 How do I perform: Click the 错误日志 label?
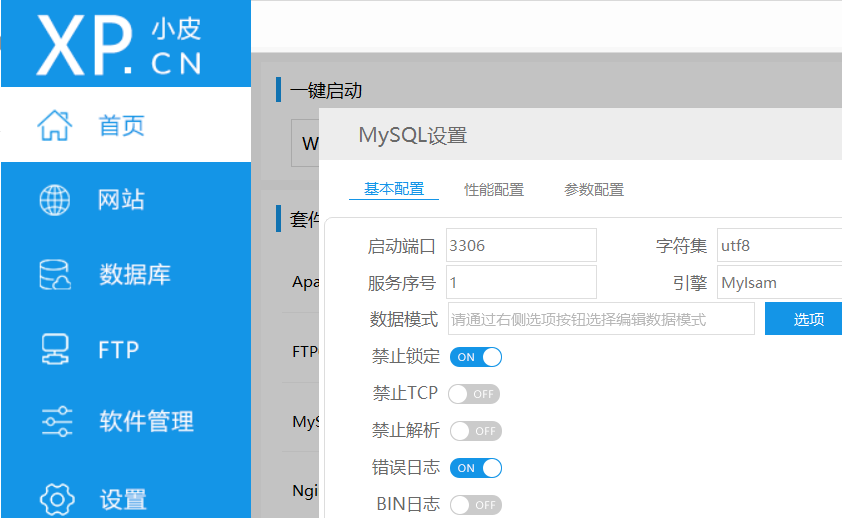(x=405, y=467)
